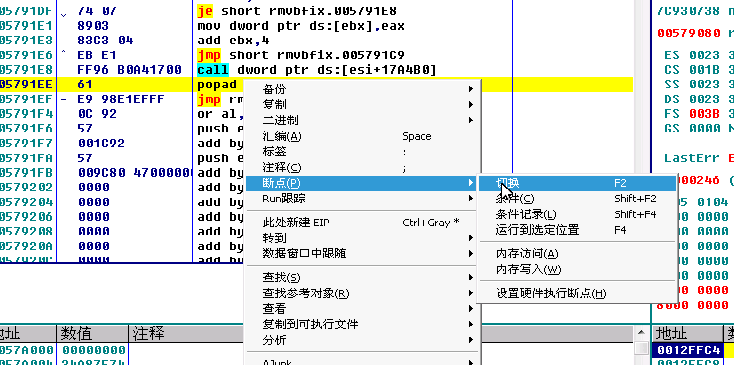Select stack address 0012FFC4
Screen dimensions: 734x365
[689, 350]
